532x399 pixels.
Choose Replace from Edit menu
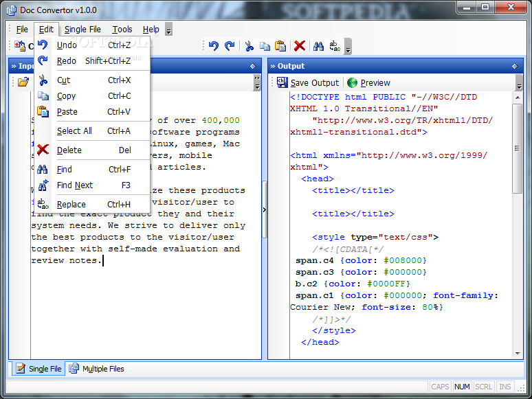(92, 205)
